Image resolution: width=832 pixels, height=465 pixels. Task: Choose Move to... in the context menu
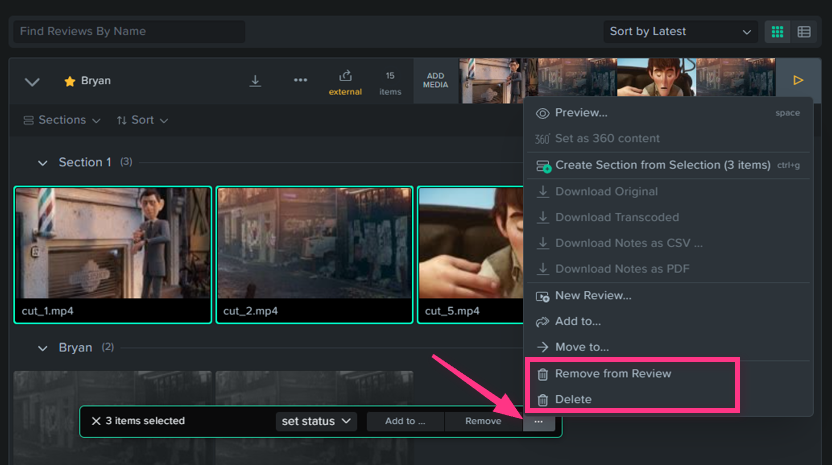tap(669, 347)
